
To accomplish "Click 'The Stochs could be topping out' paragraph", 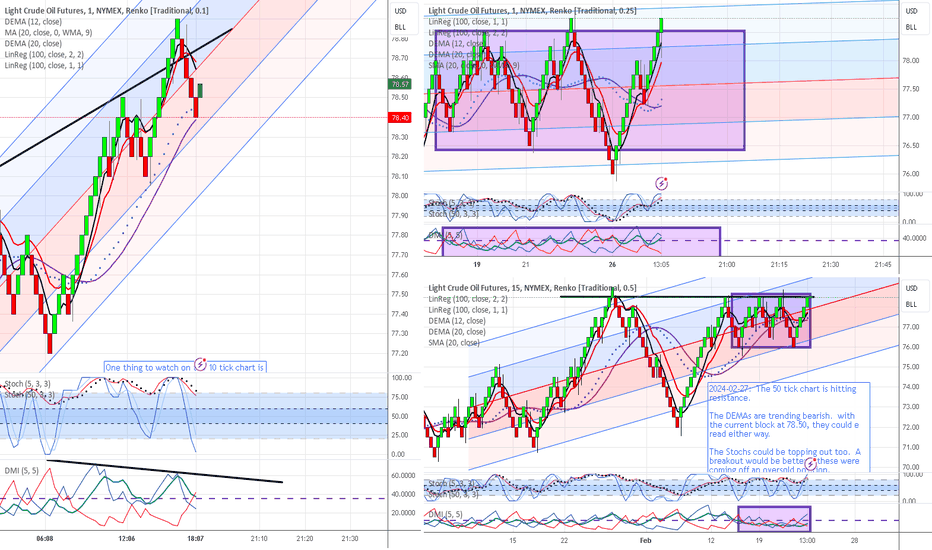I will [x=784, y=461].
